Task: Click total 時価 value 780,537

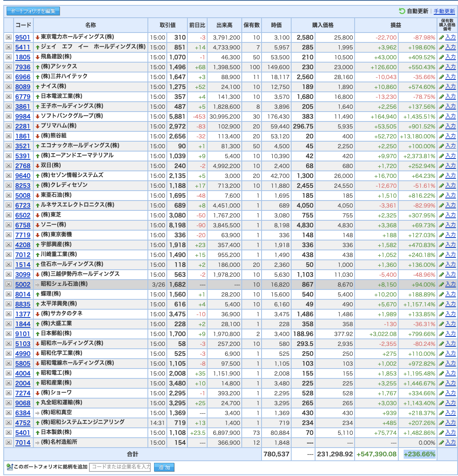Action: click(x=276, y=454)
